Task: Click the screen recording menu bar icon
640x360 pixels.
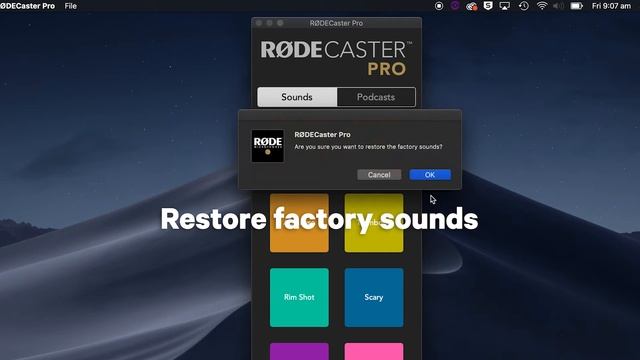Action: pyautogui.click(x=439, y=6)
